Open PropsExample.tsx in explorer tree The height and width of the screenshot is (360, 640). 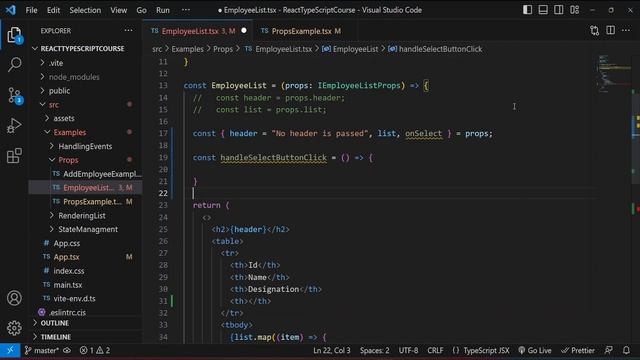(92, 202)
